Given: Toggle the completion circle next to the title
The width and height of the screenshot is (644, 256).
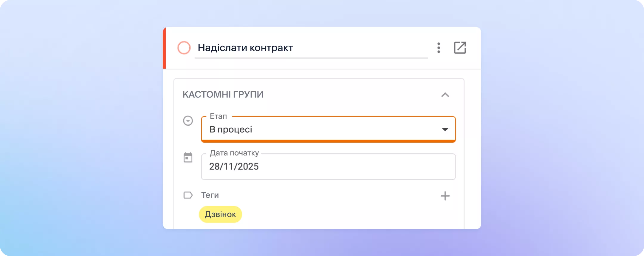Looking at the screenshot, I should pyautogui.click(x=184, y=47).
